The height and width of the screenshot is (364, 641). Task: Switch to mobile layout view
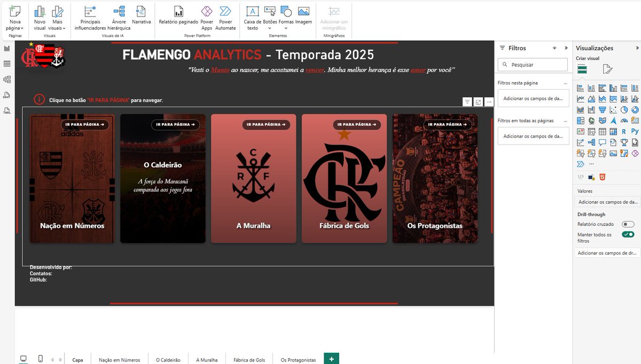(41, 359)
